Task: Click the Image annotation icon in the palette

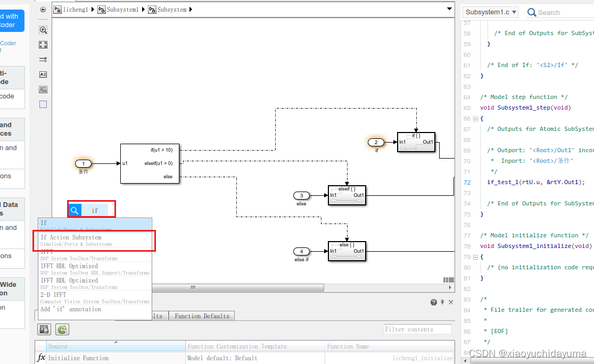Action: pyautogui.click(x=43, y=89)
